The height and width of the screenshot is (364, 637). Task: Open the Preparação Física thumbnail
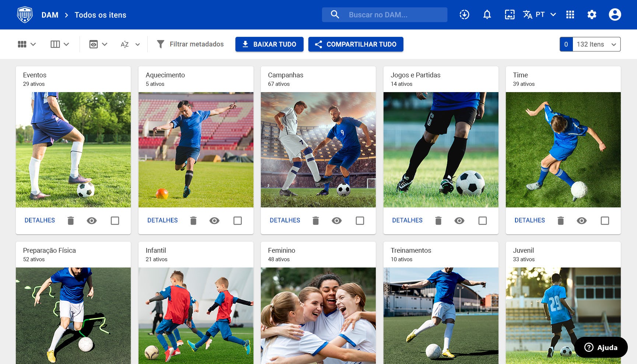73,316
